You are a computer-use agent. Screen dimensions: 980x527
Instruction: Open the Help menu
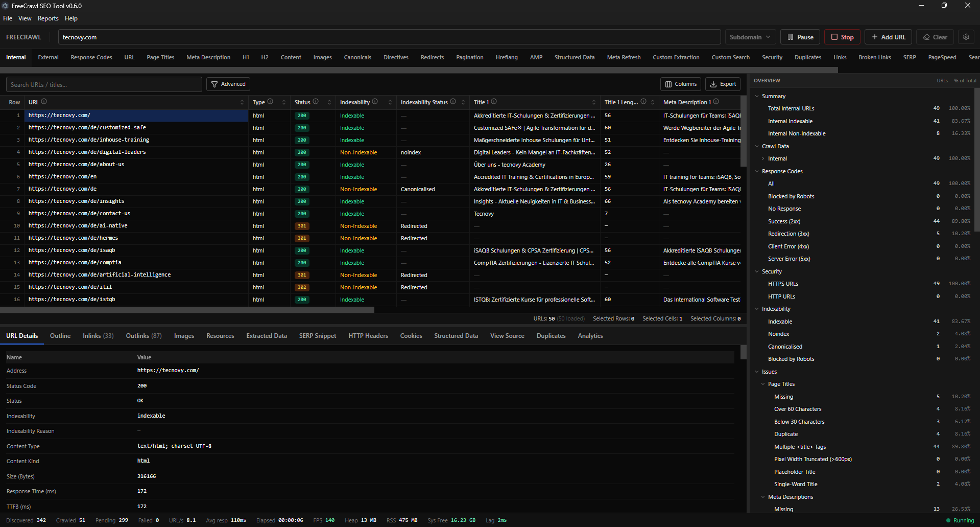[71, 18]
